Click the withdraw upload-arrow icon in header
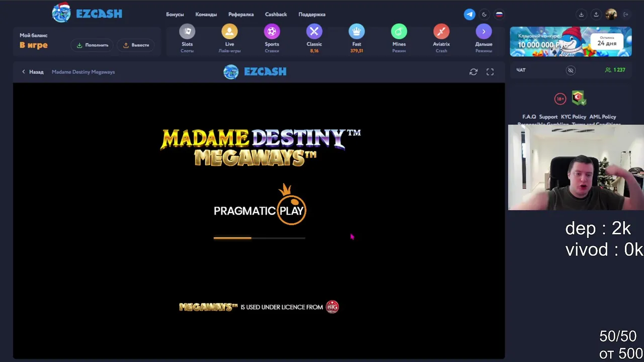Screen dimensions: 644x362 coord(596,15)
